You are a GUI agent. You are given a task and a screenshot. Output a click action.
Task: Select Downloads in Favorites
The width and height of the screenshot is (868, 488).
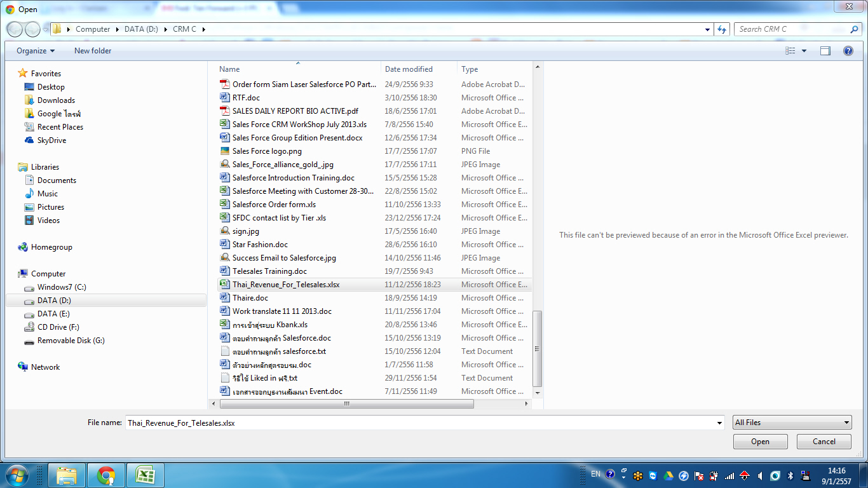point(56,100)
